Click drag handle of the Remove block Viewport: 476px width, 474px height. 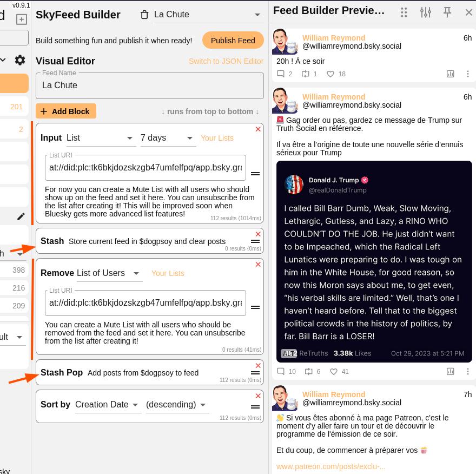click(x=255, y=307)
